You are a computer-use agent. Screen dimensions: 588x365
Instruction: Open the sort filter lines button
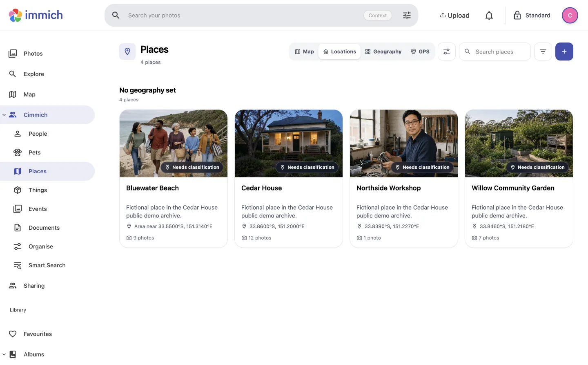coord(543,52)
